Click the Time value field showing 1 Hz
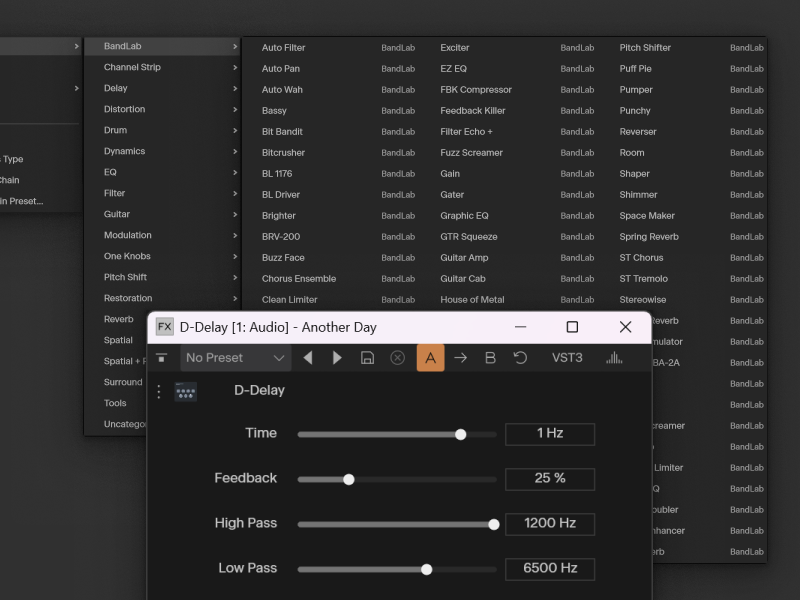This screenshot has height=600, width=800. [550, 434]
